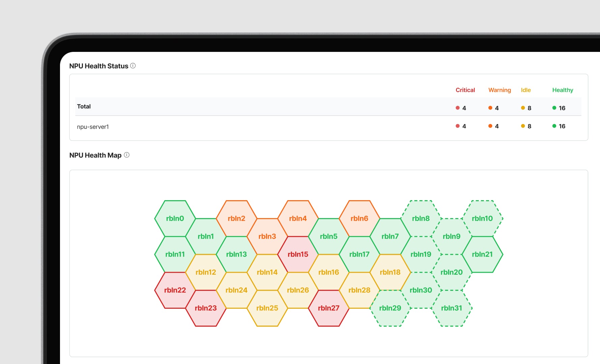600x364 pixels.
Task: Click the Healthy column header
Action: point(563,90)
